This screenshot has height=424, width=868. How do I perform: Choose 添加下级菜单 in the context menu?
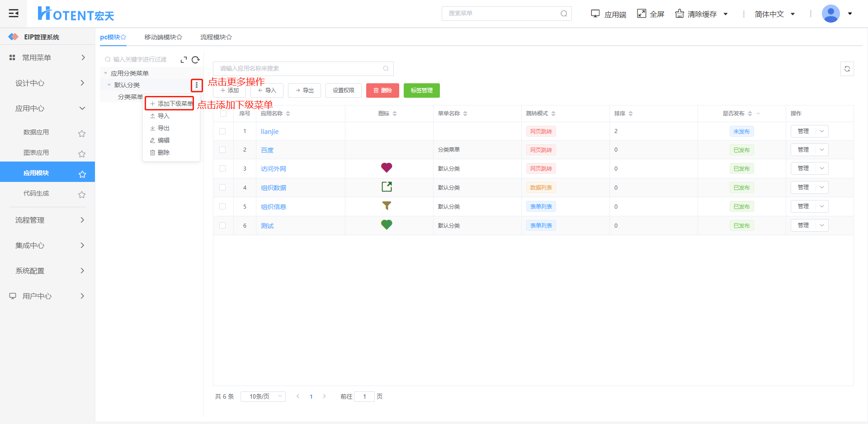(171, 104)
